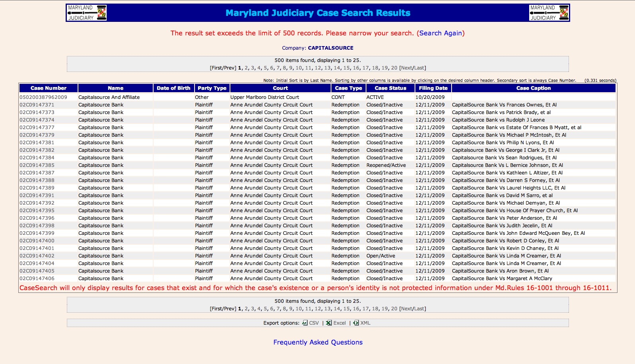Open case number 02C09147371
635x364 pixels.
37,105
